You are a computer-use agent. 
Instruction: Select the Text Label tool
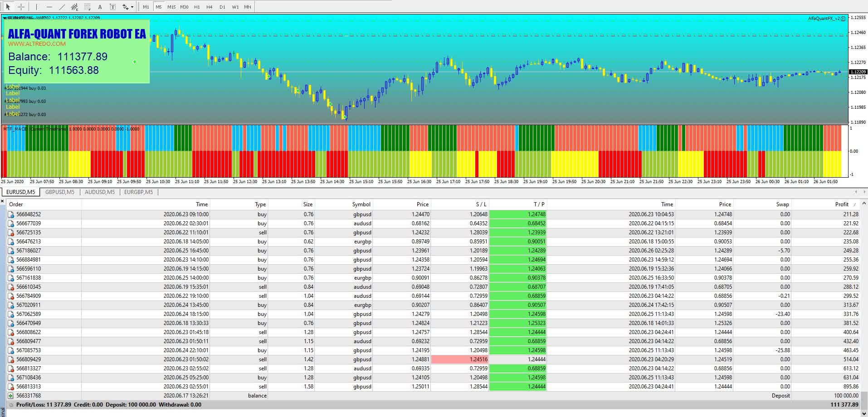point(112,7)
